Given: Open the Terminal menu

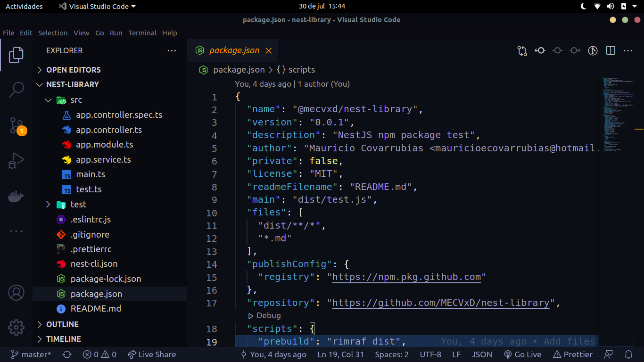Looking at the screenshot, I should point(142,33).
